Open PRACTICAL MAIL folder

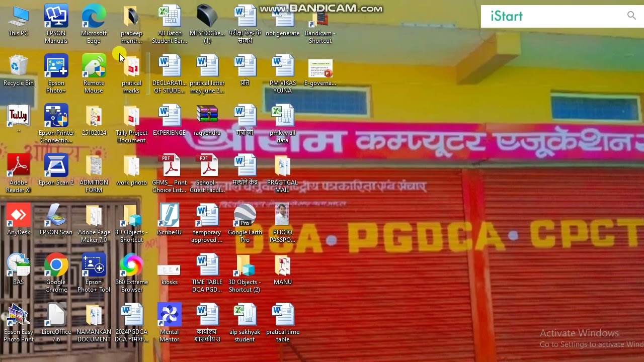pos(282,174)
